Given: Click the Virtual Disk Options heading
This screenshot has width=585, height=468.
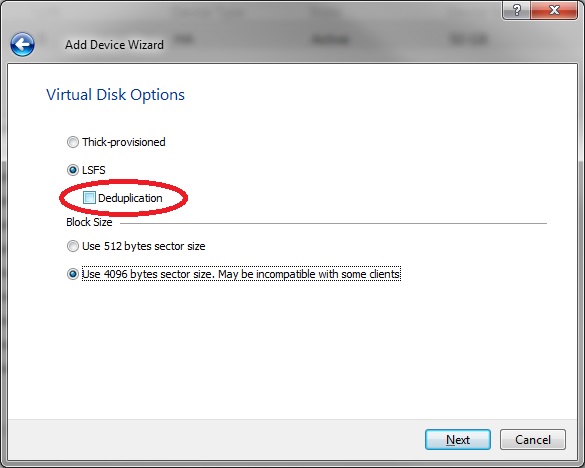Looking at the screenshot, I should click(115, 95).
